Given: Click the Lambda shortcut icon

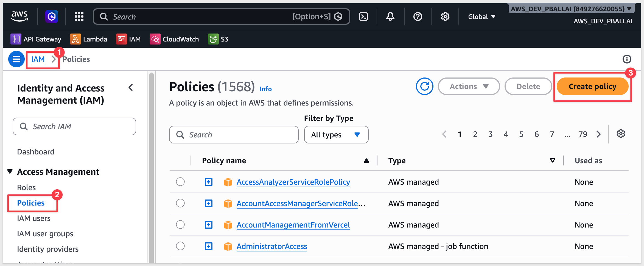Looking at the screenshot, I should click(75, 39).
